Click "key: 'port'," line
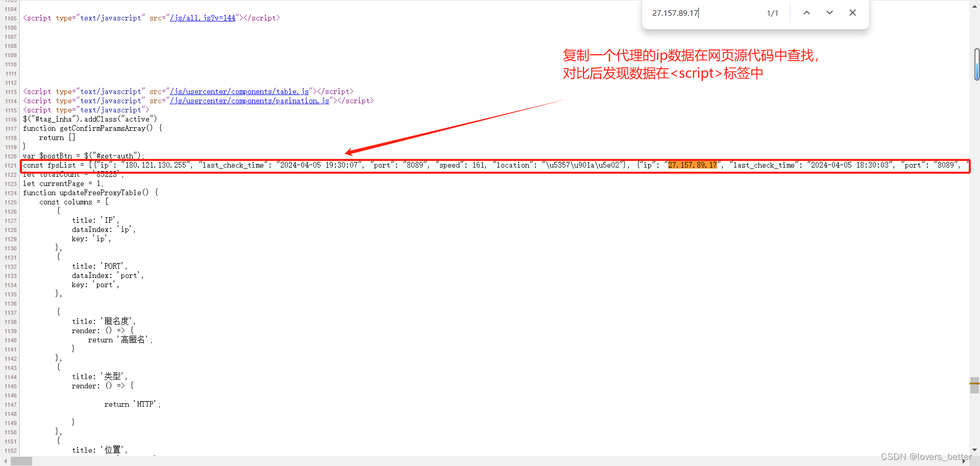This screenshot has width=980, height=466. (x=95, y=285)
